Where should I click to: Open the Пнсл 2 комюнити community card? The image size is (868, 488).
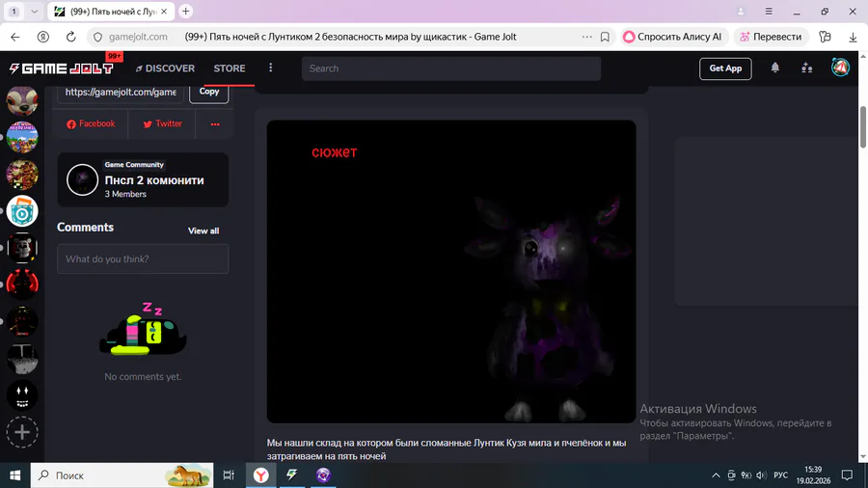tap(143, 179)
